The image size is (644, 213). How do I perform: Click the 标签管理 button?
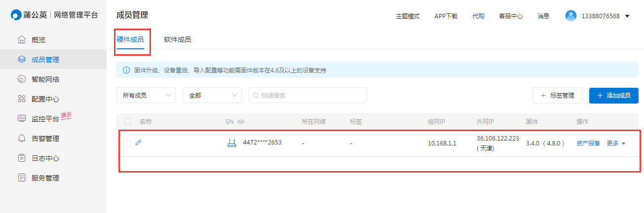click(558, 95)
